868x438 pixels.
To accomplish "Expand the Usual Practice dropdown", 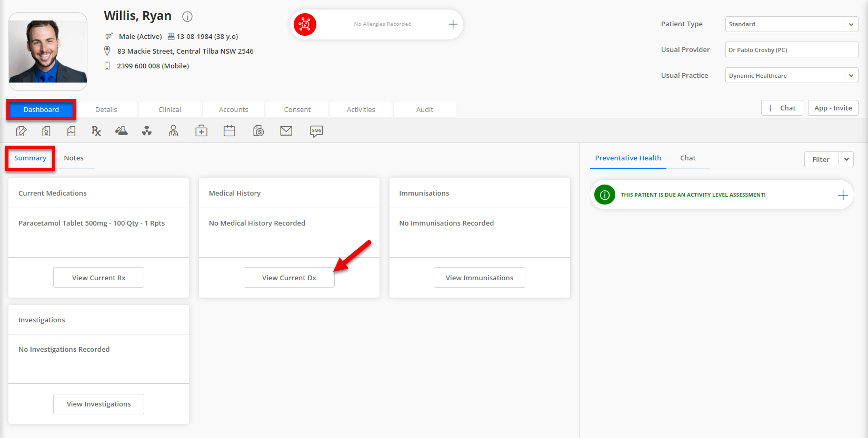I will click(851, 76).
